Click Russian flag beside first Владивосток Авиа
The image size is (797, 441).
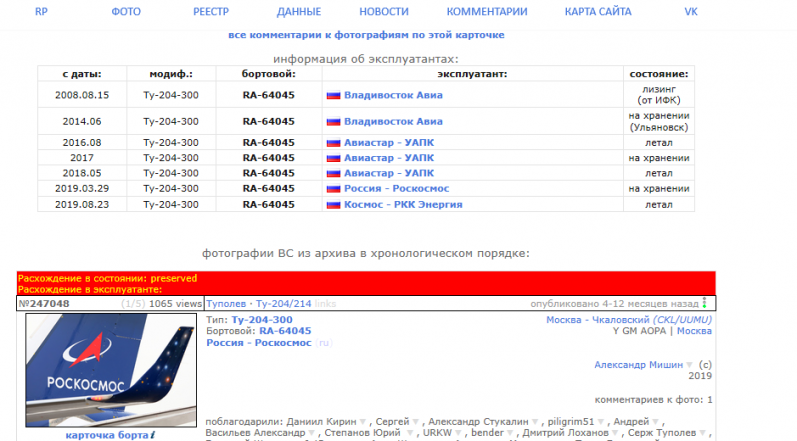(334, 95)
